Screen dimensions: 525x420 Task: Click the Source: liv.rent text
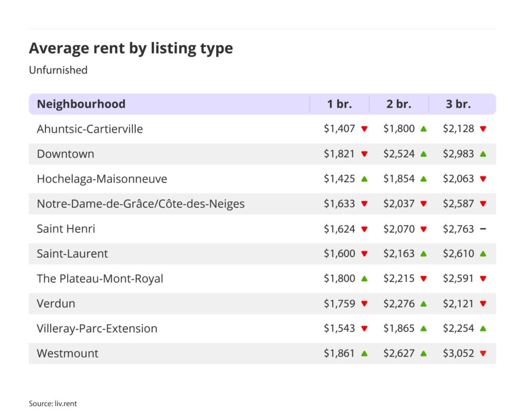click(53, 404)
